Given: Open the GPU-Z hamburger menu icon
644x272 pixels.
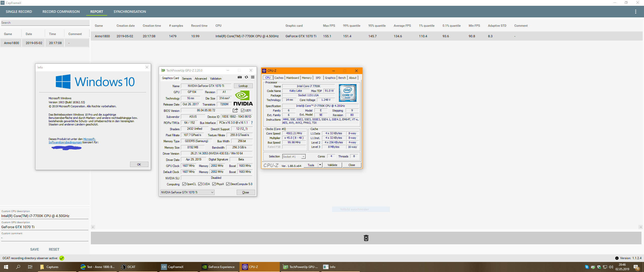Looking at the screenshot, I should pyautogui.click(x=253, y=77).
